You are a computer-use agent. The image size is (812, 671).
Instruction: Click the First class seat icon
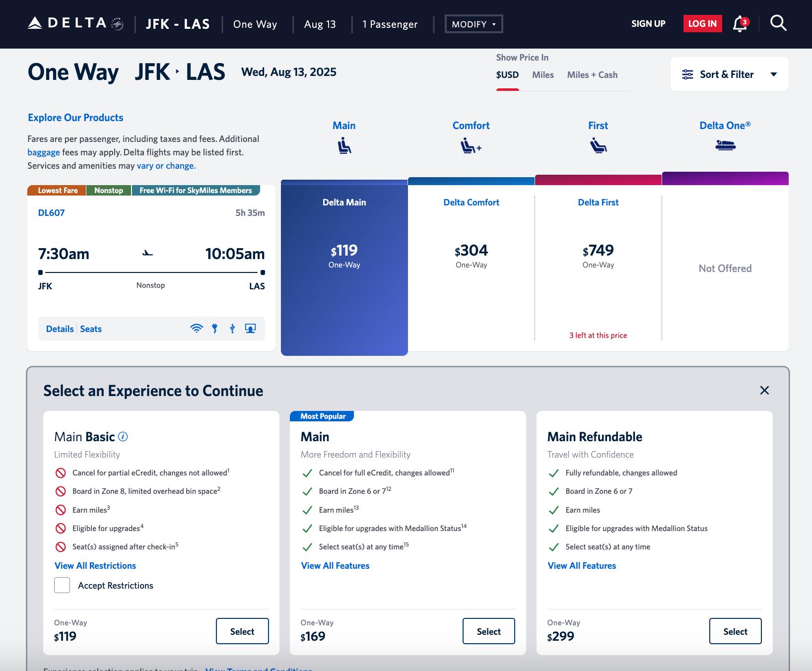(598, 146)
